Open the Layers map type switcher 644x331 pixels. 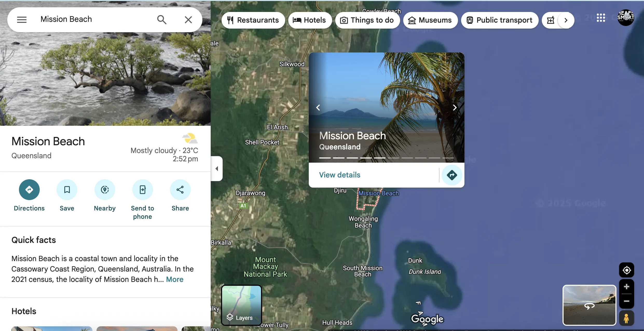241,305
